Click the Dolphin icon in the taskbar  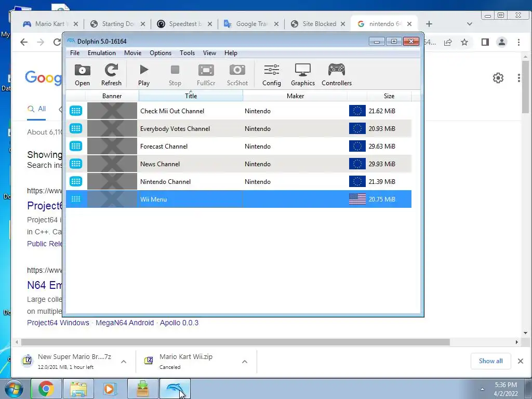point(175,389)
